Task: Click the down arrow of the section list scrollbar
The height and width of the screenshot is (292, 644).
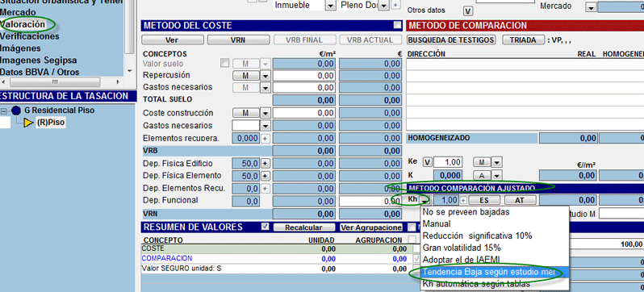Action: pos(131,71)
